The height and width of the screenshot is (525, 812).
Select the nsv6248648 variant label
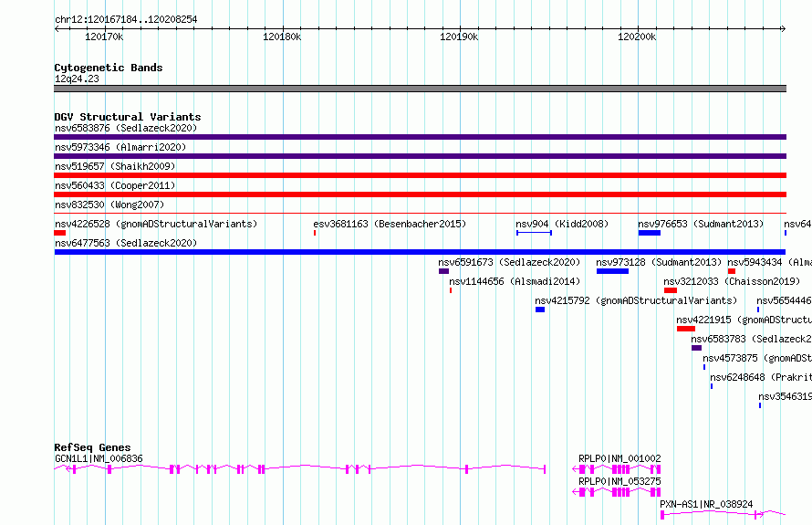click(760, 377)
